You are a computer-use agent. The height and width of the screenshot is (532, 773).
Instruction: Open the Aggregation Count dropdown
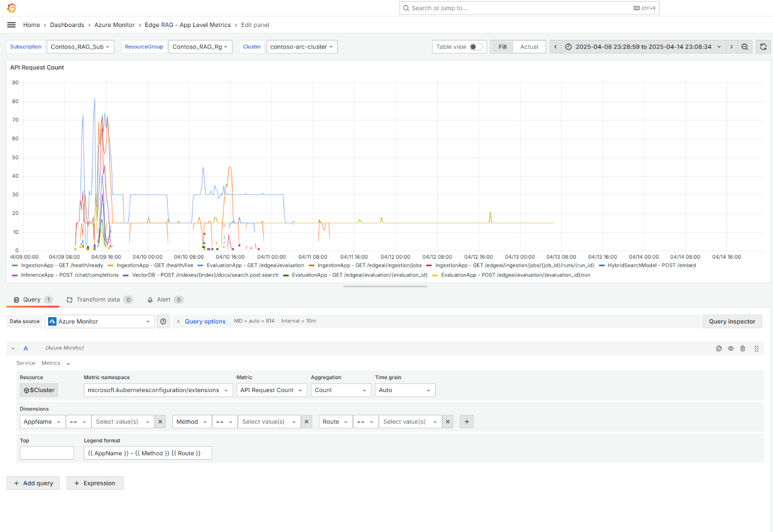[x=341, y=390]
